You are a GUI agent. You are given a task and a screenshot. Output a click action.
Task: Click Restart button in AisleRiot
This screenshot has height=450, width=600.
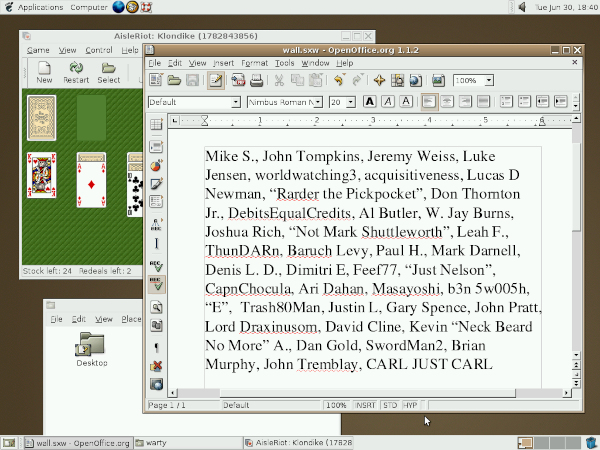(76, 72)
